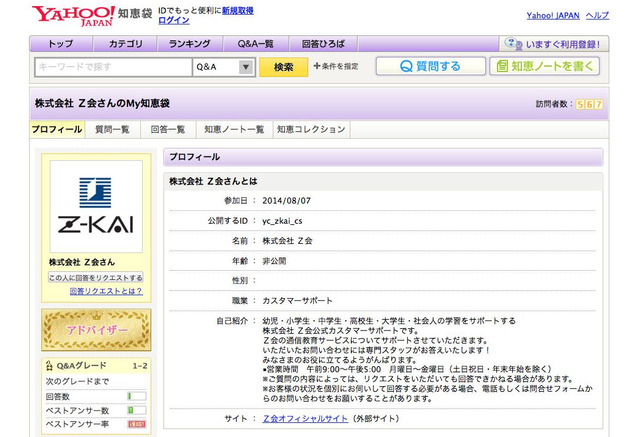
Task: Click the 新規取得 link
Action: click(x=238, y=11)
